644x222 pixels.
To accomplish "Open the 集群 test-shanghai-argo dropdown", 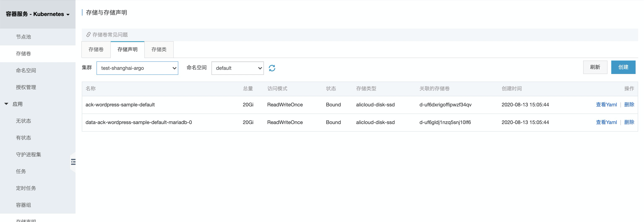I will pyautogui.click(x=137, y=68).
